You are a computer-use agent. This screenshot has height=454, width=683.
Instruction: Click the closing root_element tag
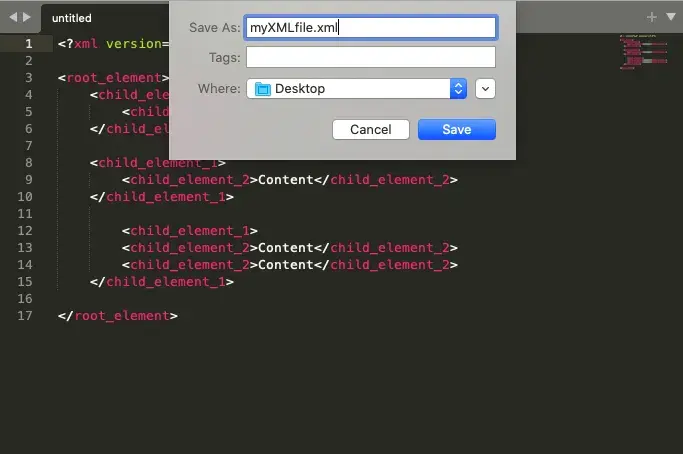click(x=118, y=316)
